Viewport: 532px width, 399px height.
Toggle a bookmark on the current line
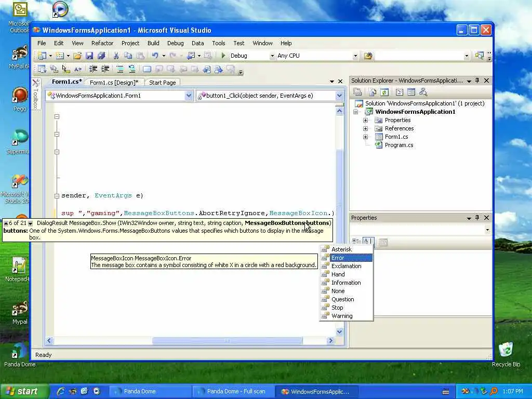[x=147, y=69]
